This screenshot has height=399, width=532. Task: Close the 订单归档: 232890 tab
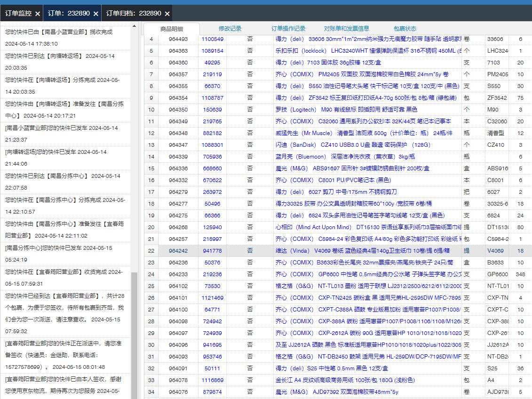pos(167,14)
